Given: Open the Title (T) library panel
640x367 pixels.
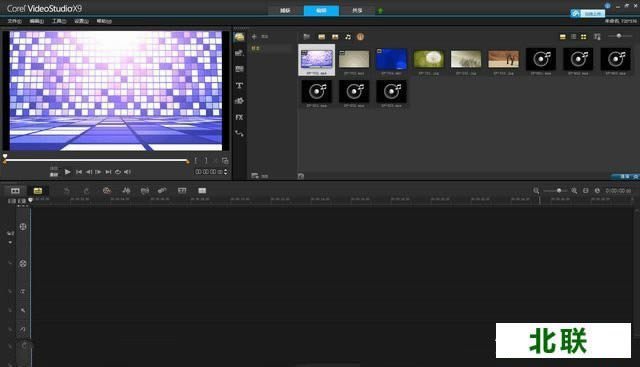Looking at the screenshot, I should 240,85.
